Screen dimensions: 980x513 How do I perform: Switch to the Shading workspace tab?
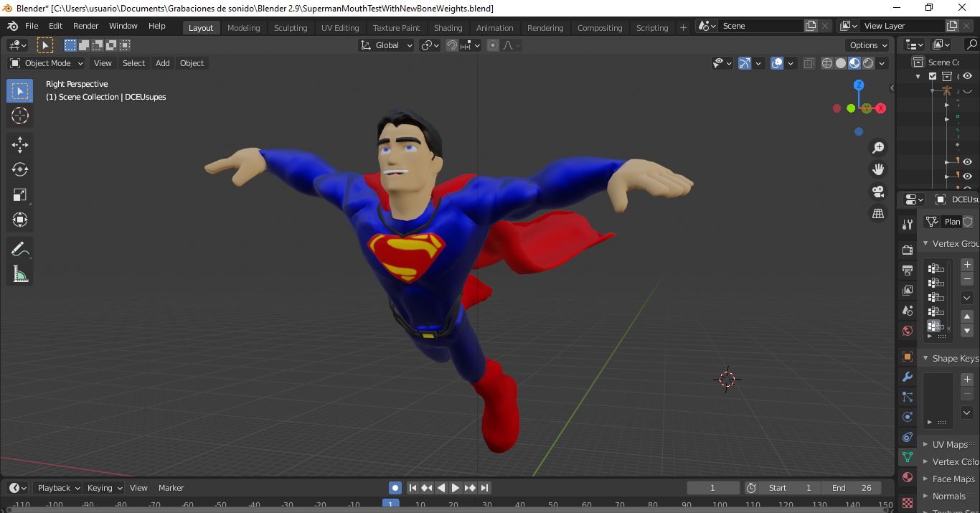448,27
